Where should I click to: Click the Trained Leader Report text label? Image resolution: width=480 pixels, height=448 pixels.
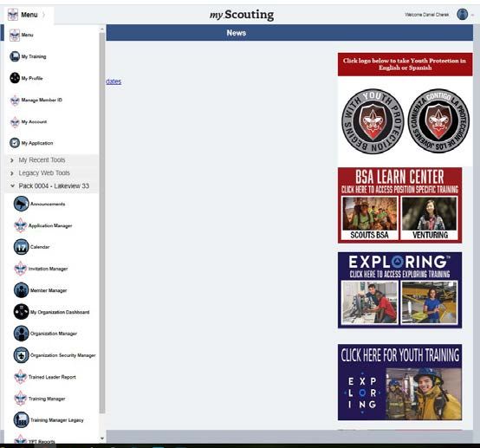(x=52, y=377)
